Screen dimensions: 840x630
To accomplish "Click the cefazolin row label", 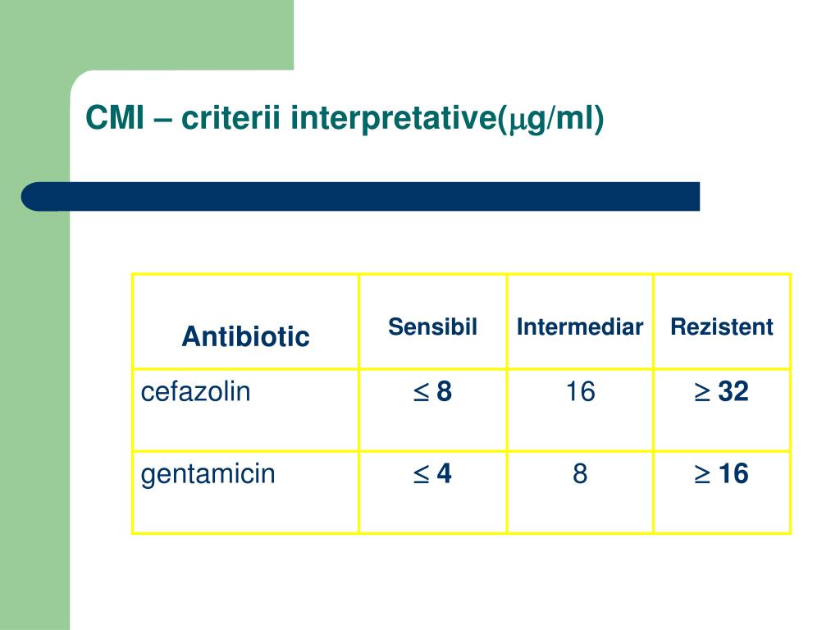I will tap(195, 391).
